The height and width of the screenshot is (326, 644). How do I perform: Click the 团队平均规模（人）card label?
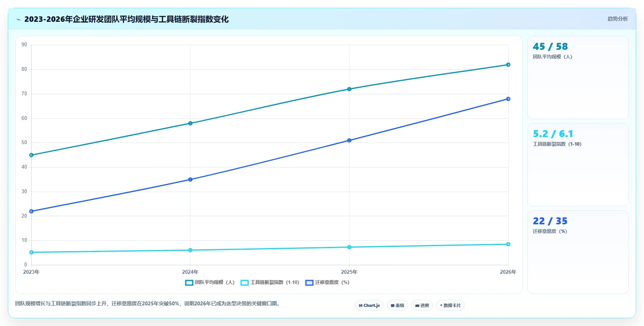(x=553, y=57)
